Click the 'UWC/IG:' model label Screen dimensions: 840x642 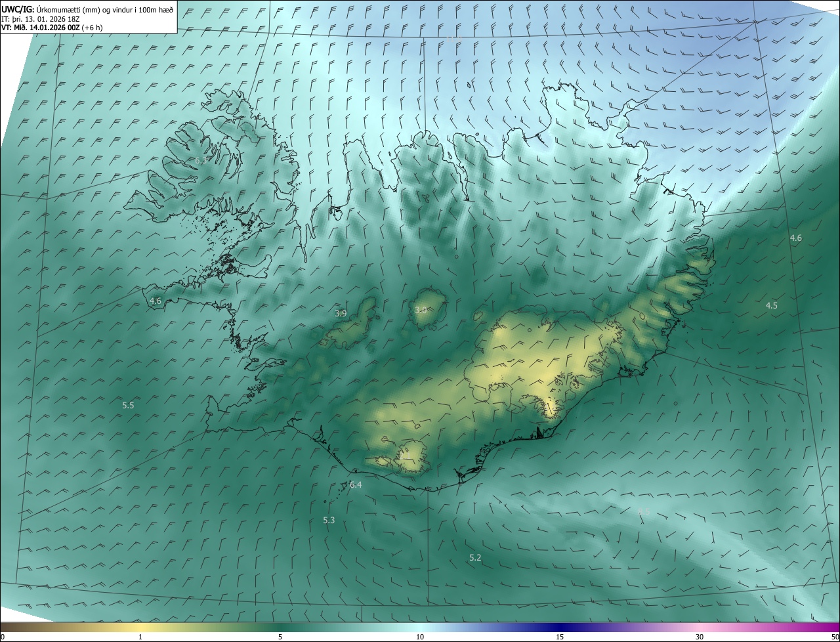18,9
